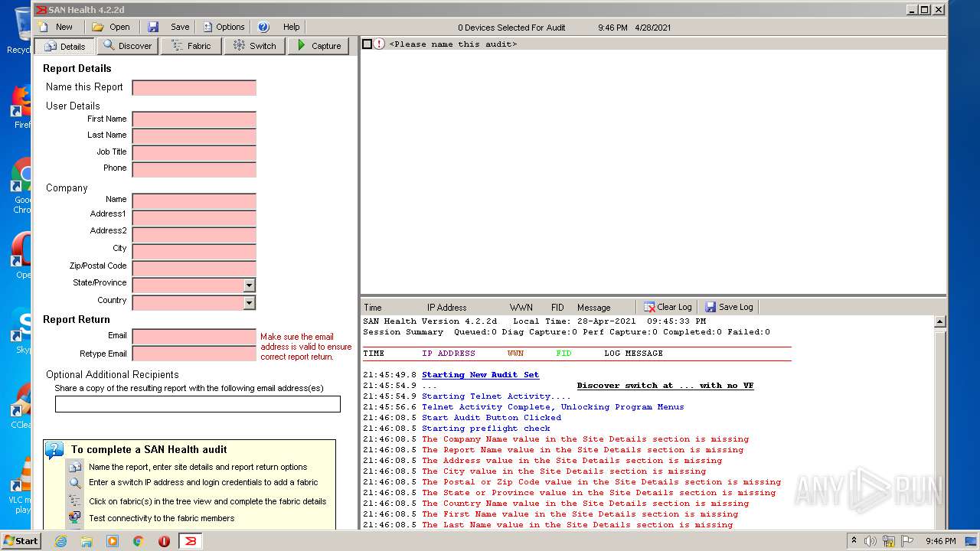Click the Optional Additional Recipients field
The width and height of the screenshot is (980, 551).
(x=198, y=404)
